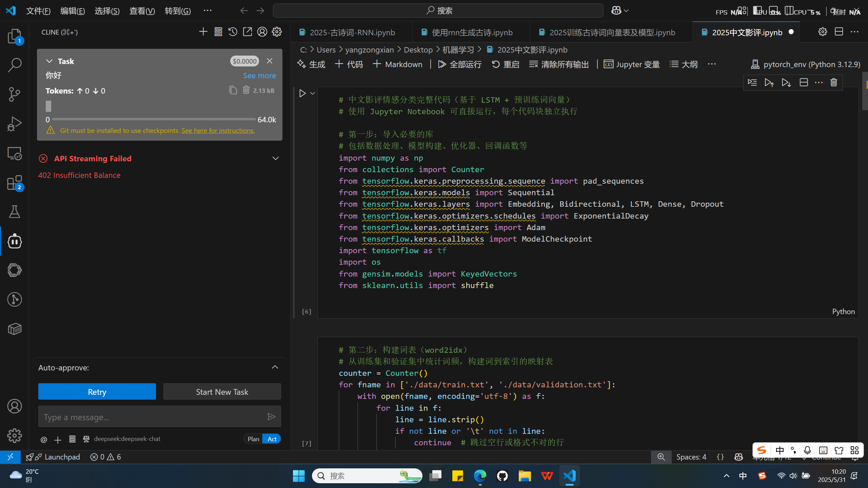Open the 编辑(E) menu
Image resolution: width=868 pixels, height=488 pixels.
(x=72, y=11)
